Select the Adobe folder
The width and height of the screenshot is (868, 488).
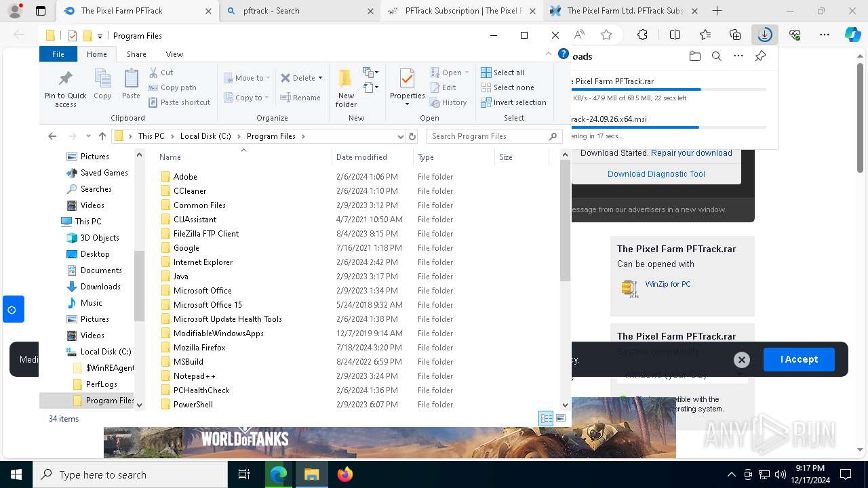pyautogui.click(x=185, y=177)
